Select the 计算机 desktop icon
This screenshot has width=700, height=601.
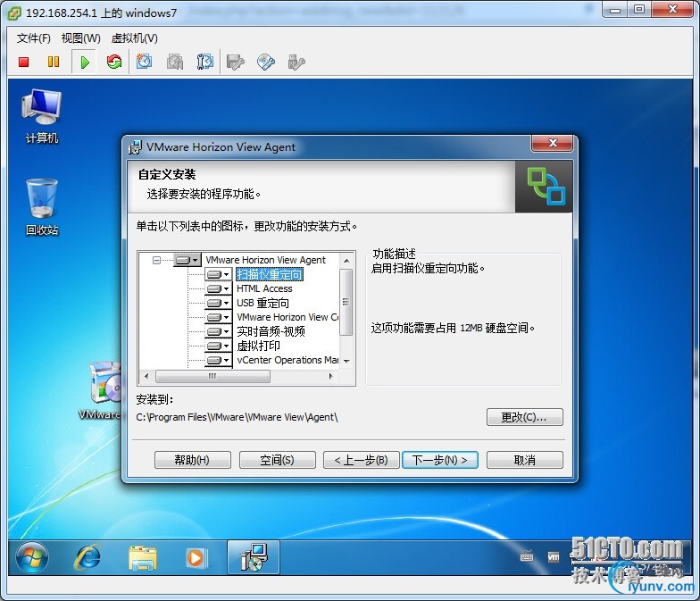(41, 116)
